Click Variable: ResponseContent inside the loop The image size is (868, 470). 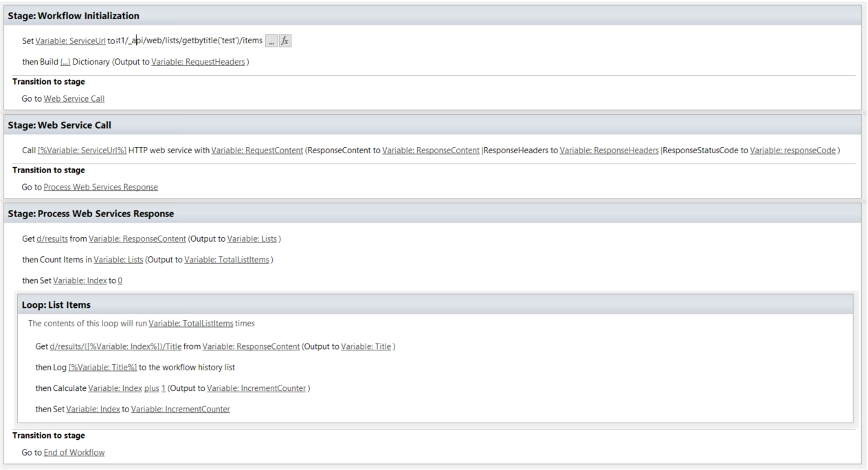click(252, 346)
